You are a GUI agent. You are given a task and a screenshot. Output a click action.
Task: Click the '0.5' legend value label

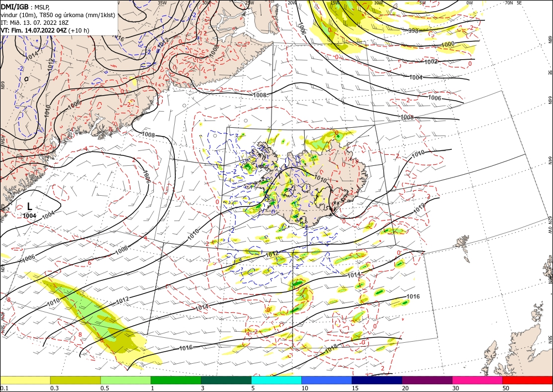coord(105,388)
